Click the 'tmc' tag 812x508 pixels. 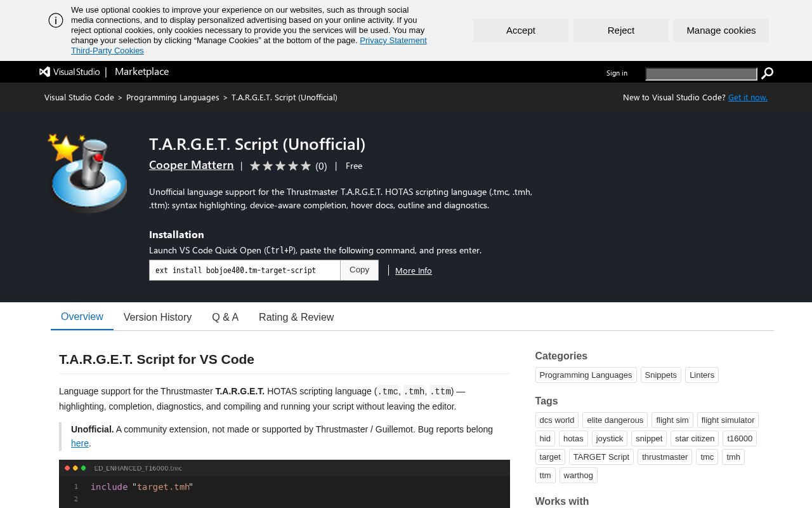coord(707,457)
